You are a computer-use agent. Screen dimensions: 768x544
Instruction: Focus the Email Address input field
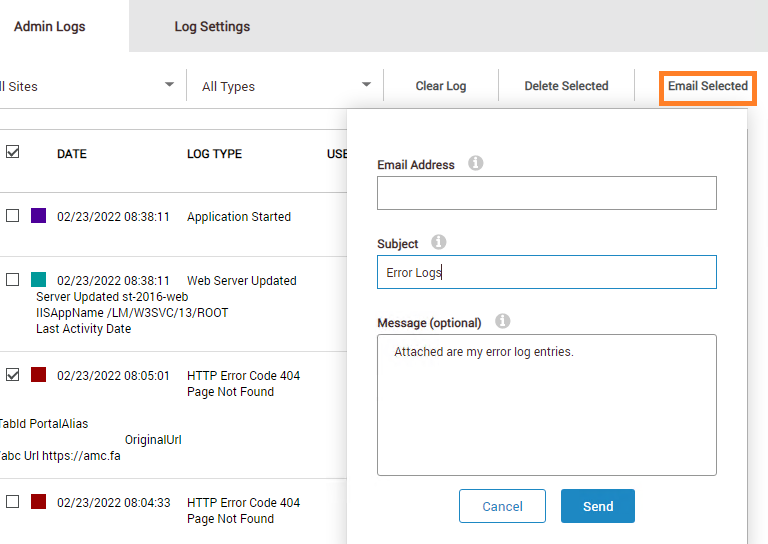[547, 193]
